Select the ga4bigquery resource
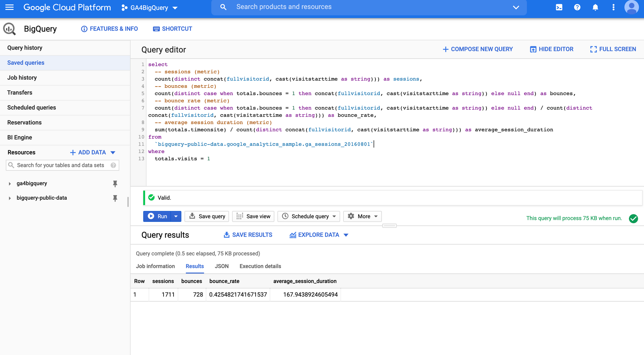Viewport: 644px width, 355px height. [32, 183]
